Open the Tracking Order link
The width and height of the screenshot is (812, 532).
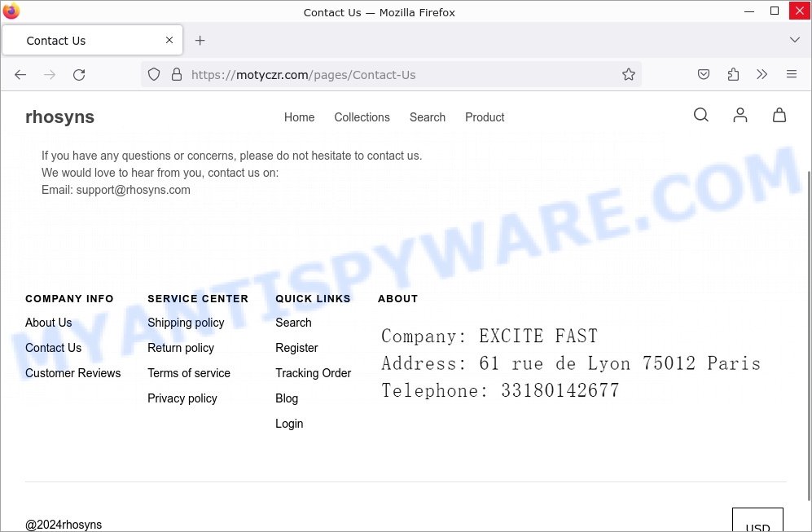314,373
